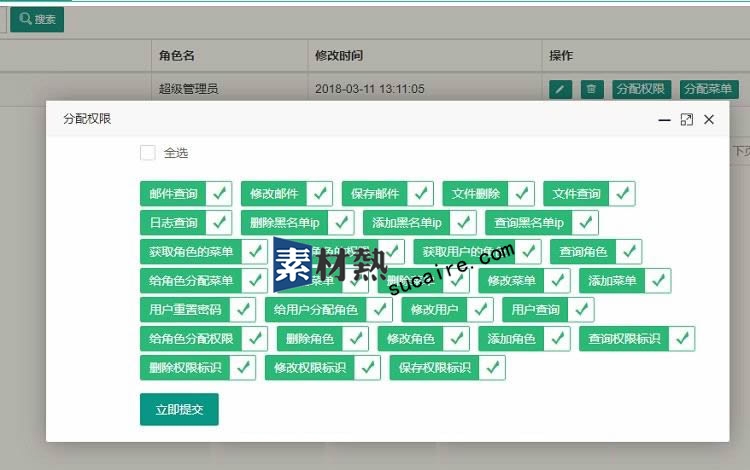Toggle the 邮件查询 permission

(x=186, y=194)
